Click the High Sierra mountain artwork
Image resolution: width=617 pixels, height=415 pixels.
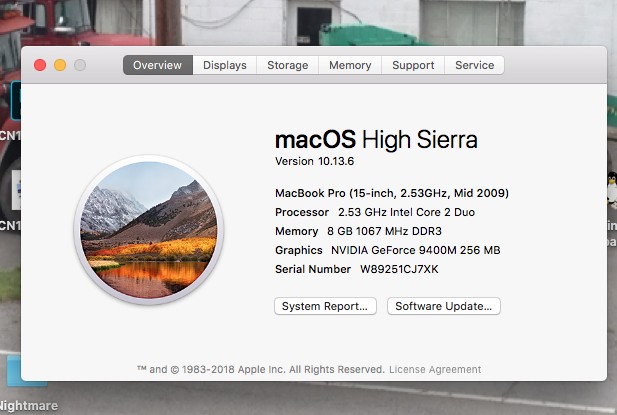[149, 230]
